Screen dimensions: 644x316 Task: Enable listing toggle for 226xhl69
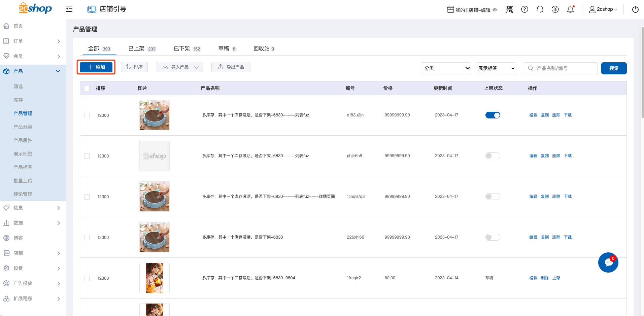click(493, 237)
